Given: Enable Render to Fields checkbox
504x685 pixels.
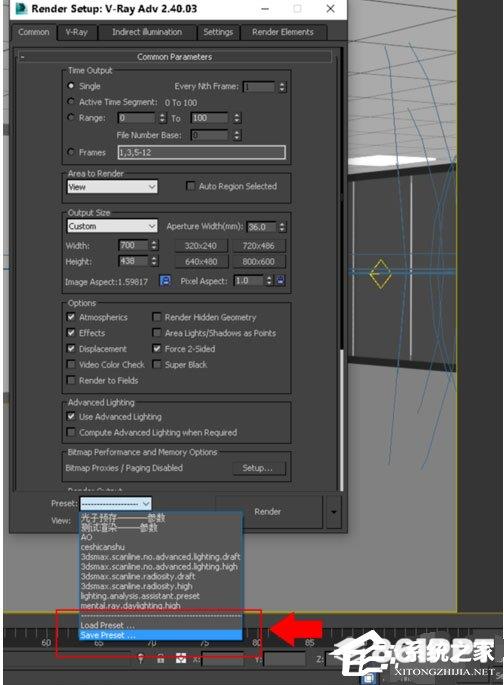Looking at the screenshot, I should [x=71, y=380].
